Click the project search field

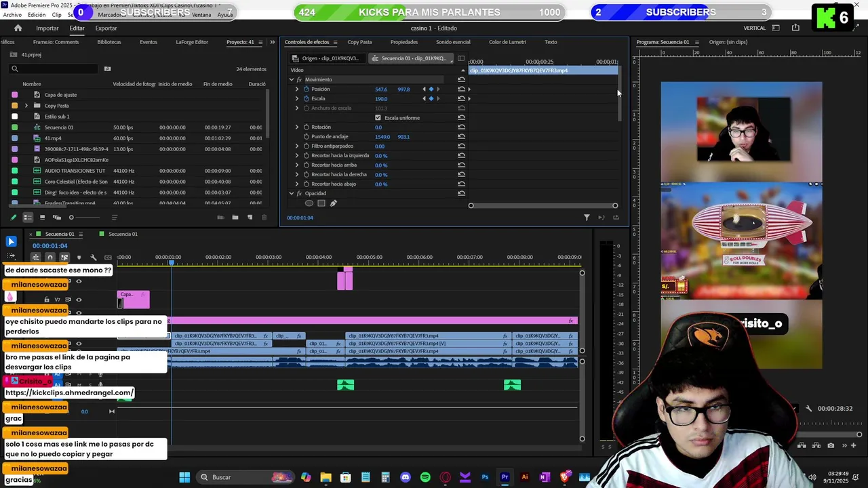[x=54, y=68]
